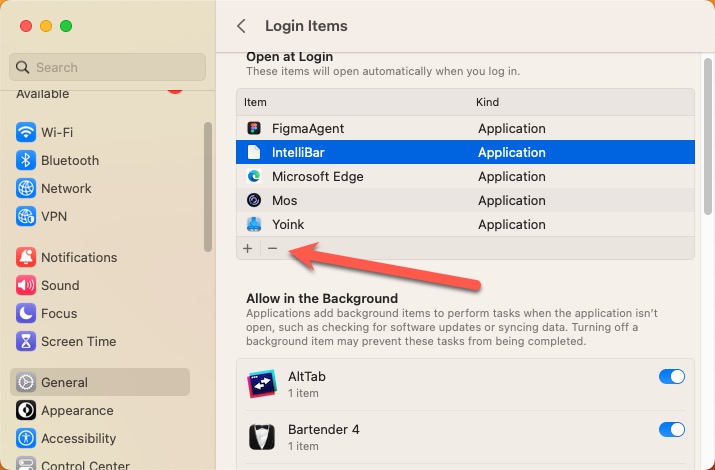The image size is (715, 470).
Task: Select the Yoink row name
Action: (x=288, y=224)
